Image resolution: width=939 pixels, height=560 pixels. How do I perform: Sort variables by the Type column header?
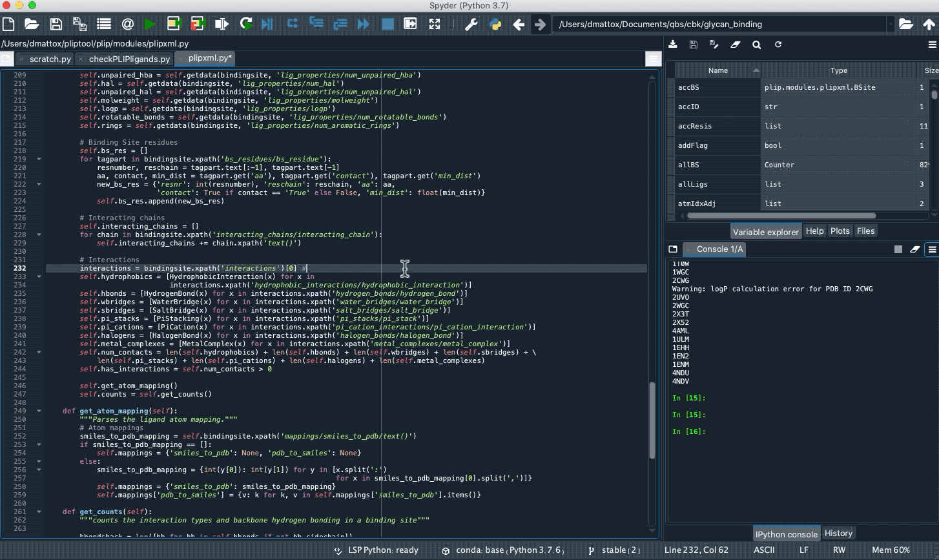(839, 70)
